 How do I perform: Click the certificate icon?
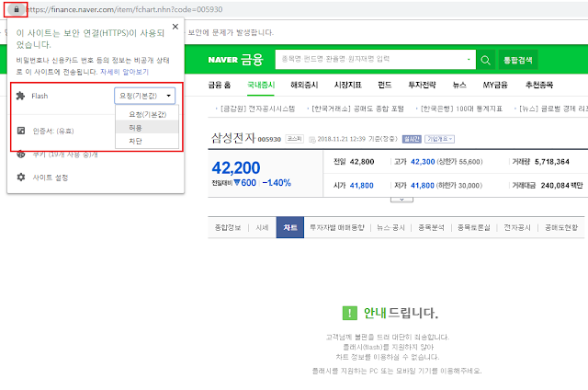[21, 131]
